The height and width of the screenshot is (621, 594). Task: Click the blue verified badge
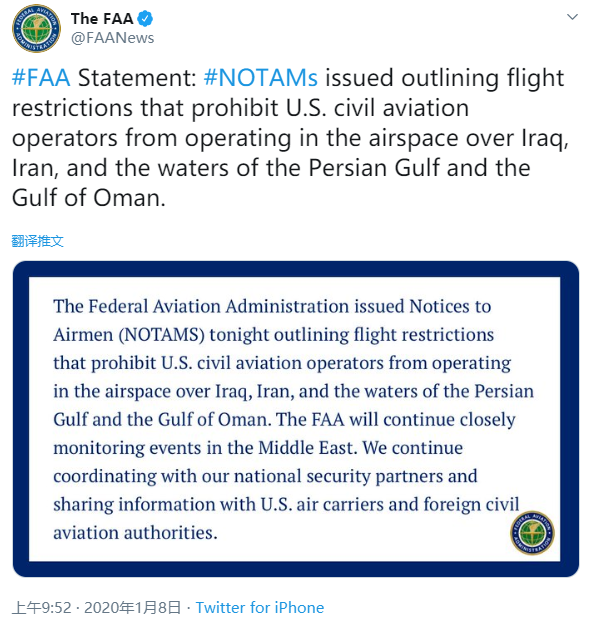pos(145,19)
